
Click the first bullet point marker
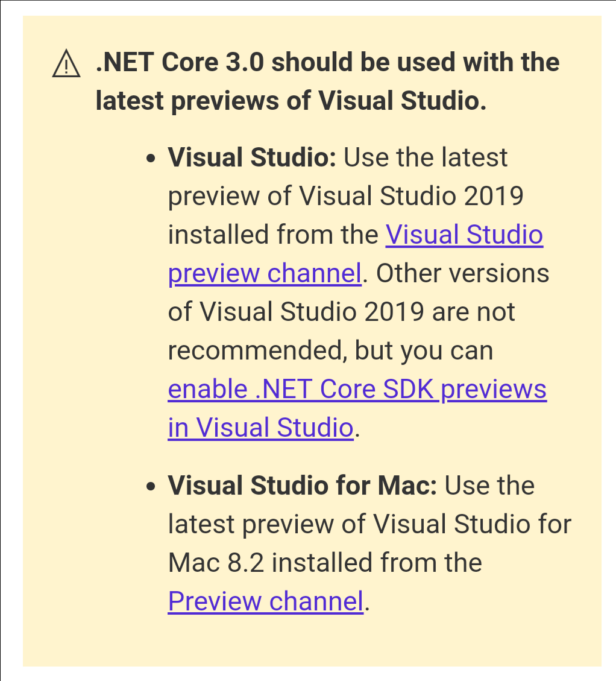tap(151, 159)
